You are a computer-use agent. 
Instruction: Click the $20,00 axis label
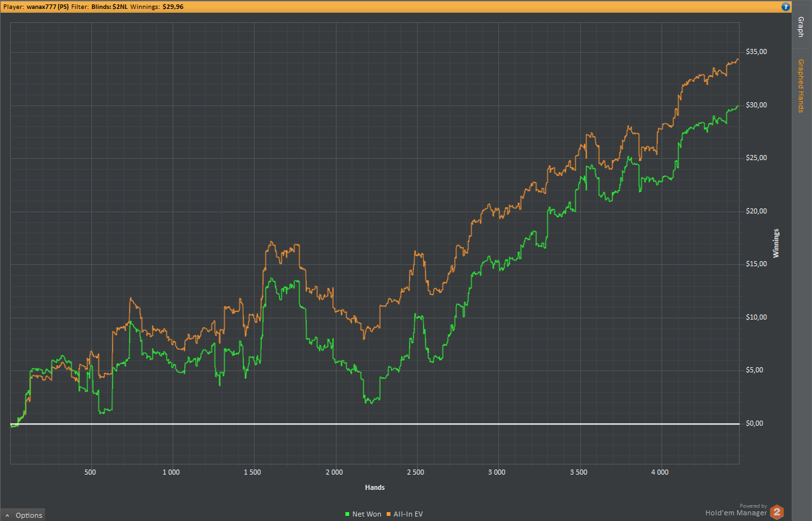(756, 211)
